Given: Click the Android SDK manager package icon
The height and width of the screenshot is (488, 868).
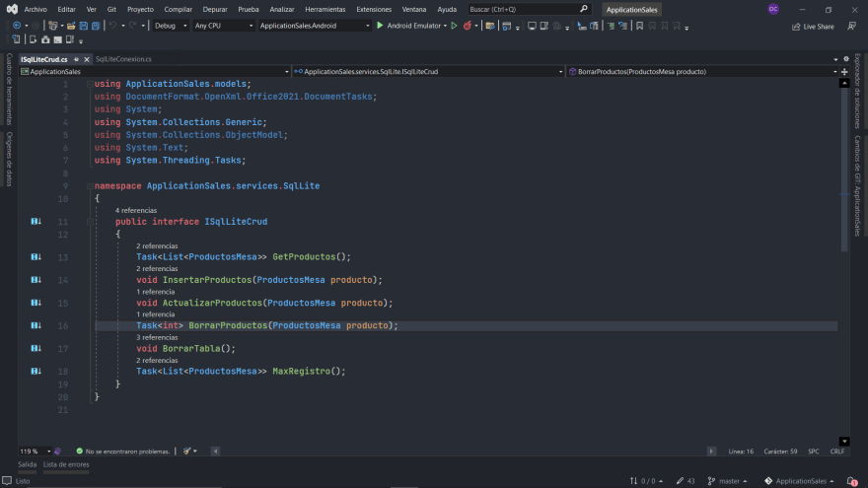Looking at the screenshot, I should (x=45, y=39).
